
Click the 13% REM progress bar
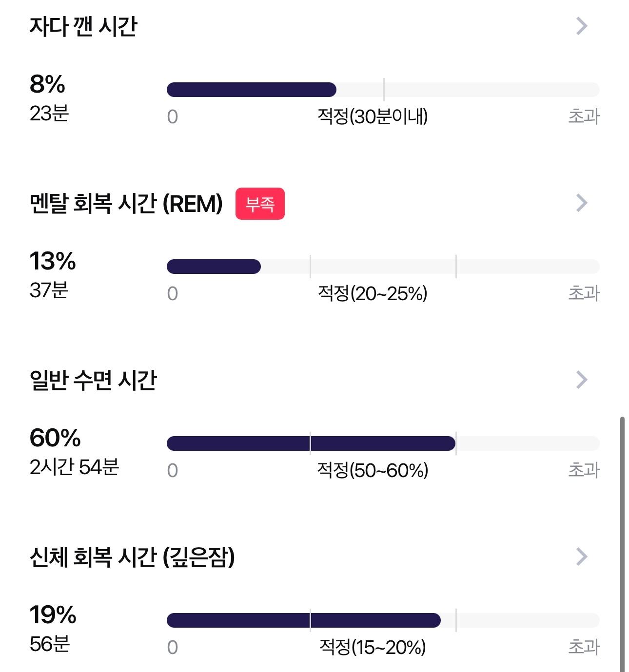383,267
